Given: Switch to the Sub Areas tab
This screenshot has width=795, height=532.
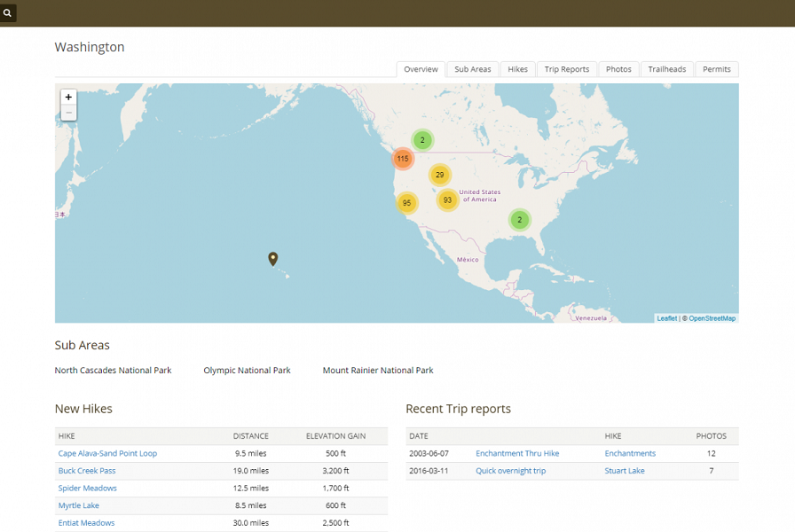Looking at the screenshot, I should pos(473,69).
